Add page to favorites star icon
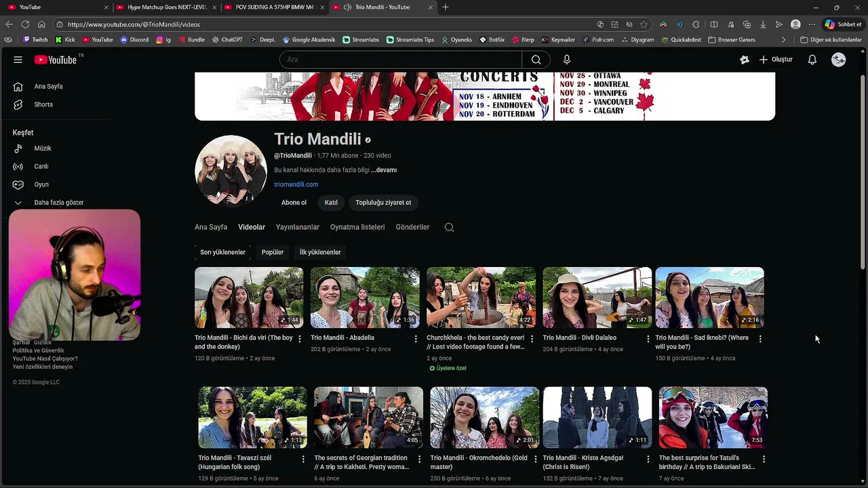The image size is (868, 488). (644, 24)
